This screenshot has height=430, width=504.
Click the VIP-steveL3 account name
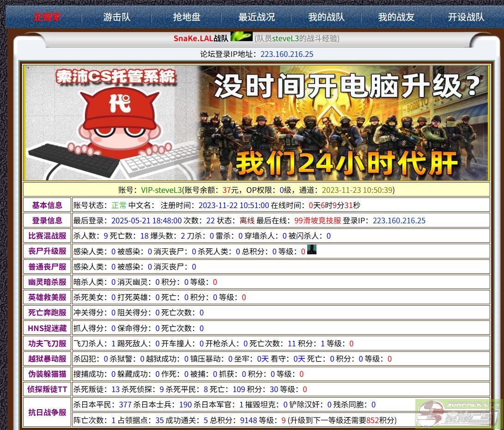pos(161,190)
